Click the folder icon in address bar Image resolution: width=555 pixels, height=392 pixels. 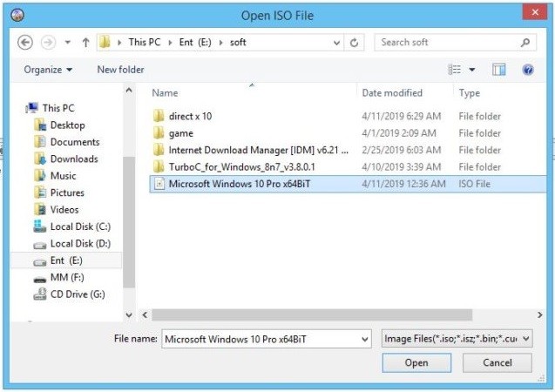tap(105, 42)
